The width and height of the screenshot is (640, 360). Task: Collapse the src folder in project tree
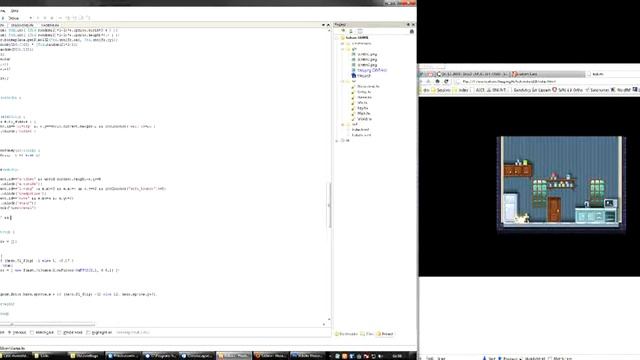coord(343,81)
